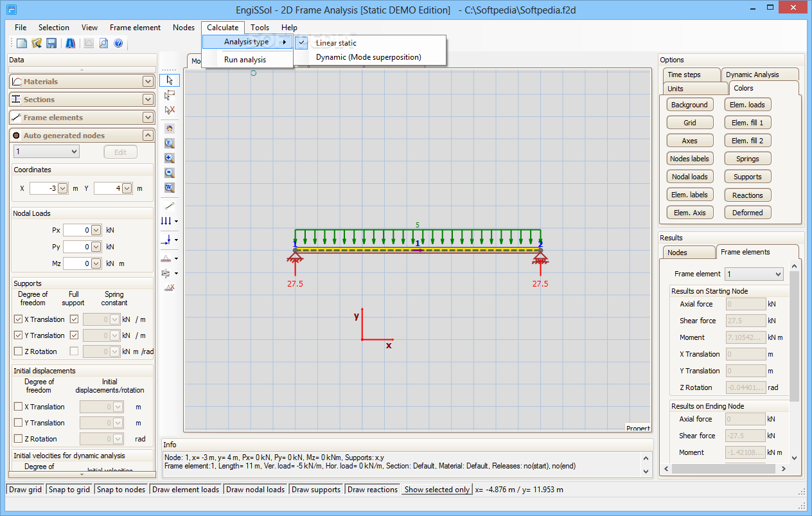812x516 pixels.
Task: Click Run analysis in Calculate menu
Action: click(245, 60)
